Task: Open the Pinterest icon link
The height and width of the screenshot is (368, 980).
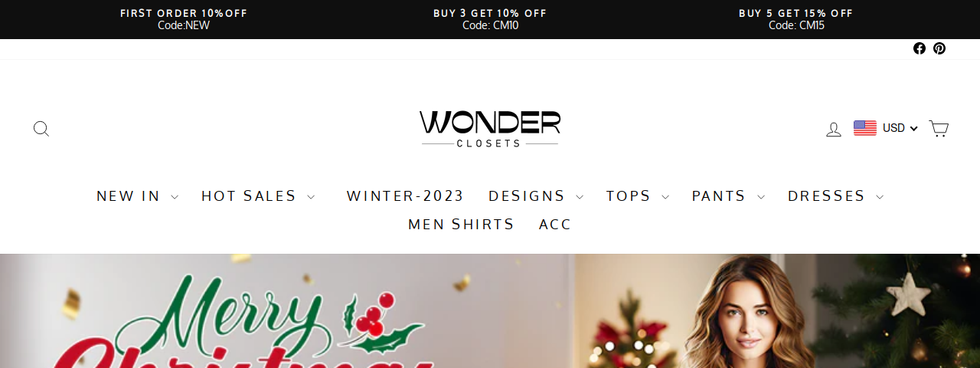Action: pyautogui.click(x=939, y=48)
